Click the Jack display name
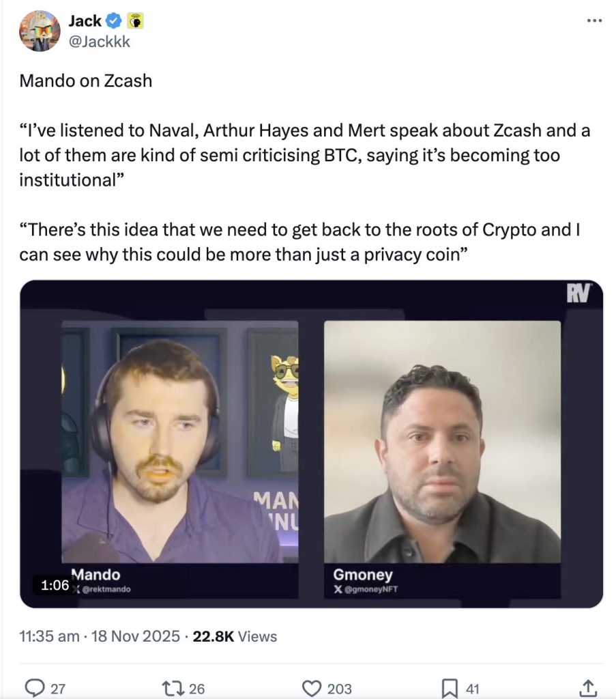This screenshot has width=616, height=699. (85, 21)
